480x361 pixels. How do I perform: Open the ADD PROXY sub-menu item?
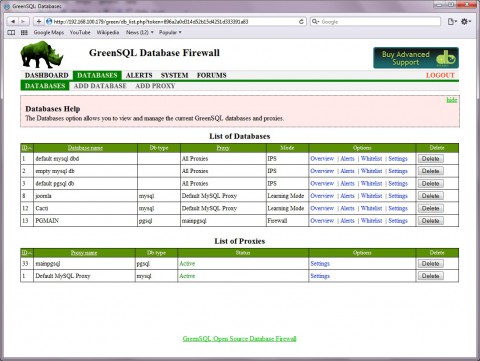point(155,86)
